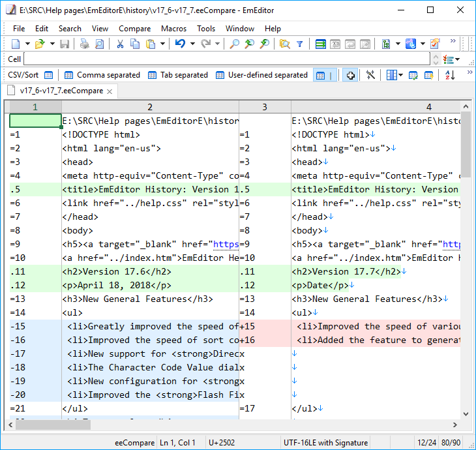Toggle Tab separated mode
The image size is (476, 450).
point(178,75)
